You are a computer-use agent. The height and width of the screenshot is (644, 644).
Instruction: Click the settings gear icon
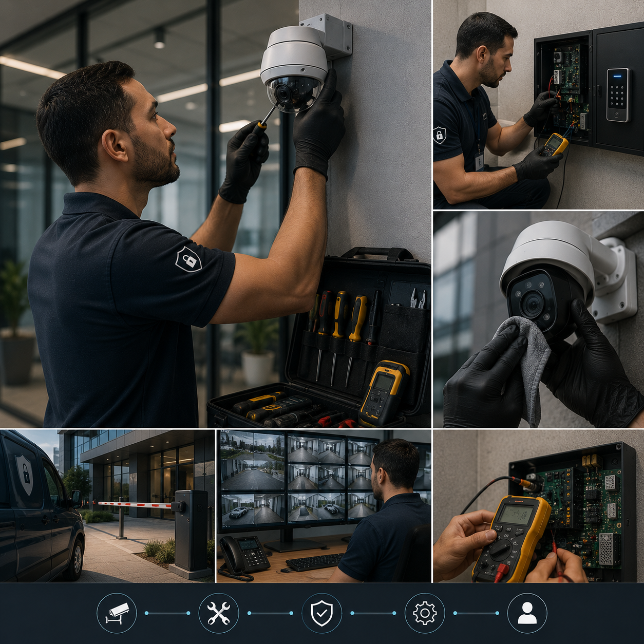click(x=425, y=613)
